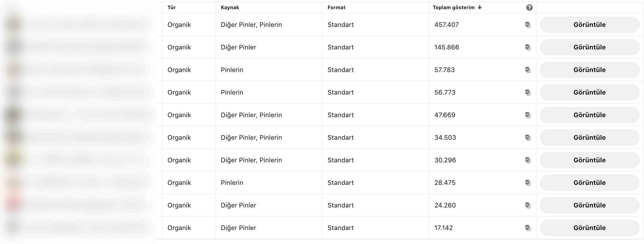Sort by Toplam gösterim arrow
Screen dimensions: 644x244
pyautogui.click(x=480, y=7)
